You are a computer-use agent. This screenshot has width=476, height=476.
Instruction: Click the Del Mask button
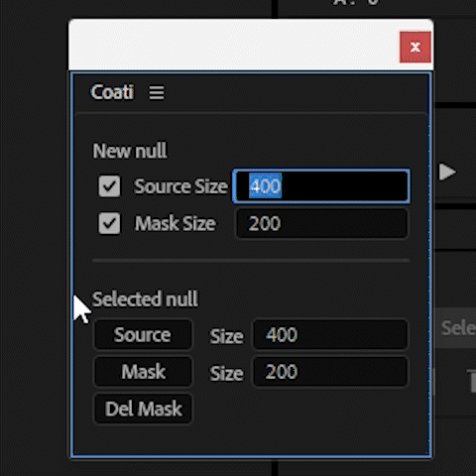[x=143, y=409]
